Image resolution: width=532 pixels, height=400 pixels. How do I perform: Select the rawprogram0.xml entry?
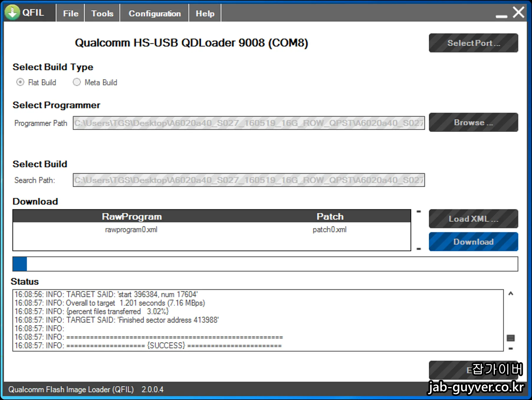tap(131, 229)
